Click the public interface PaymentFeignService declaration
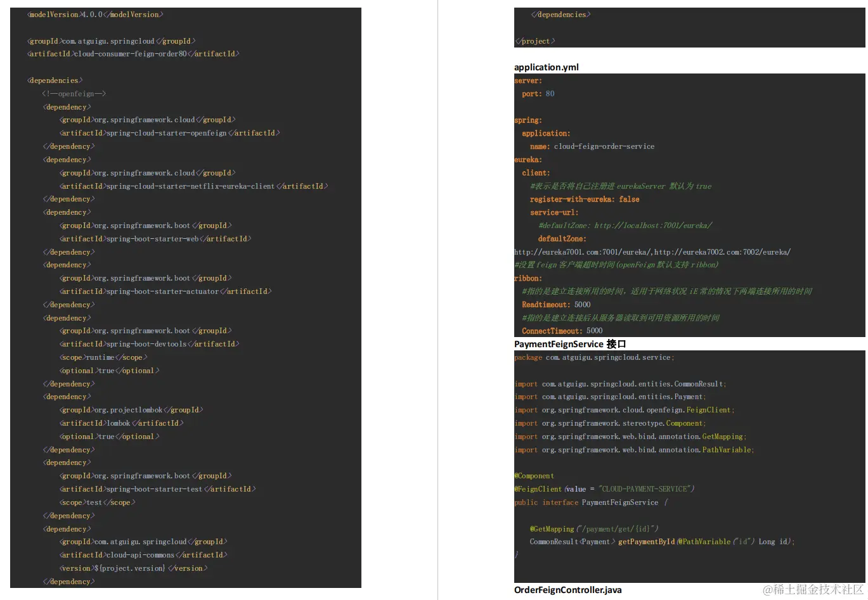The width and height of the screenshot is (868, 600). pyautogui.click(x=591, y=502)
